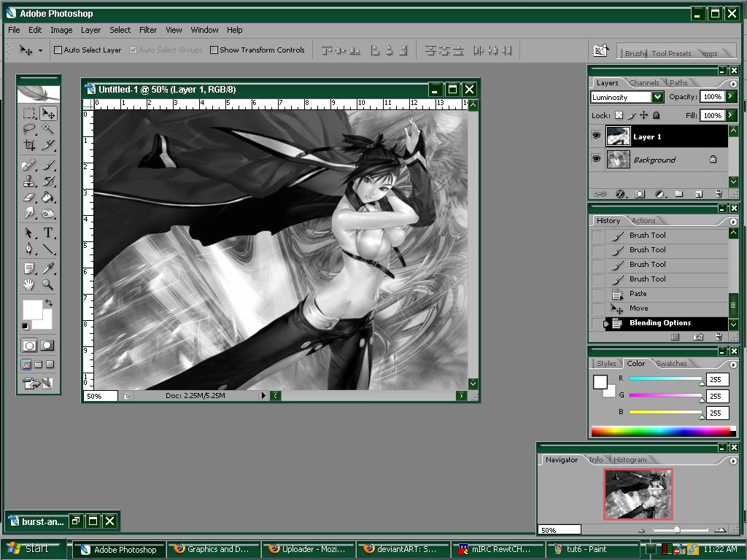Screen dimensions: 747x560
Task: Open the Opacity slider arrow
Action: 731,96
